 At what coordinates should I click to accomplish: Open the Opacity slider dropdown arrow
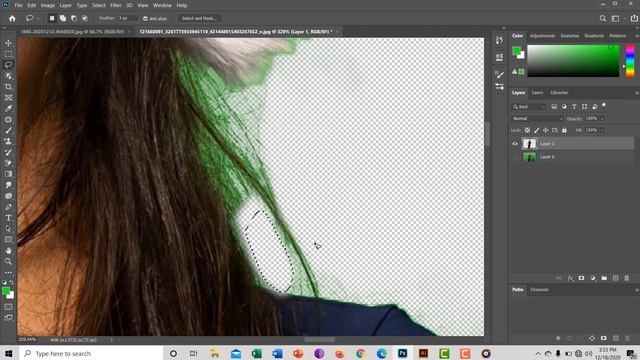click(602, 118)
